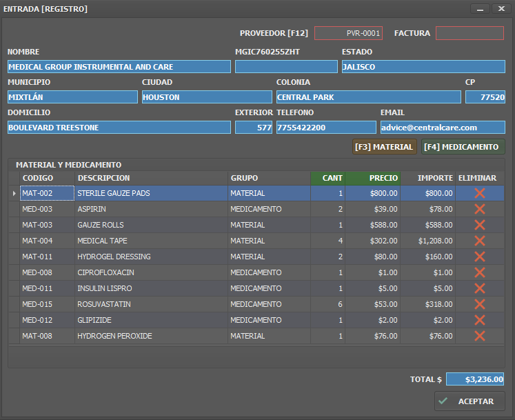515x420 pixels.
Task: Delete the HYDROGEL DRESSING line item
Action: [x=480, y=257]
